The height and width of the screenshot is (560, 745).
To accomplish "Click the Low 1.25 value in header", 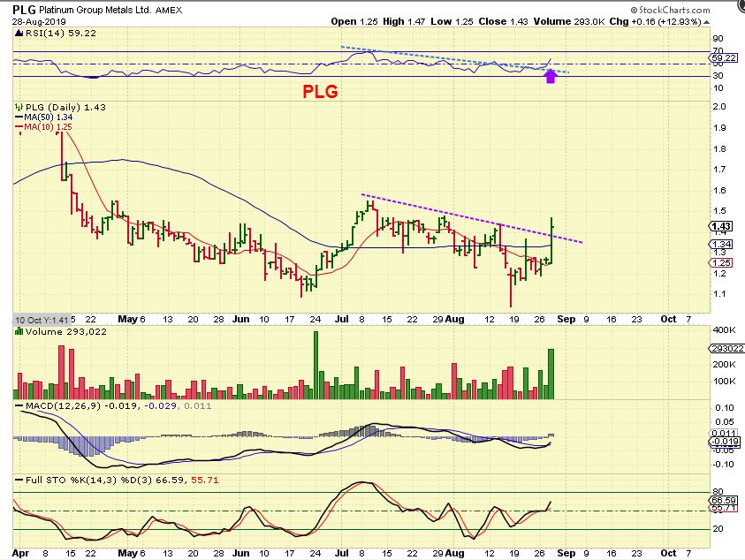I will (452, 21).
